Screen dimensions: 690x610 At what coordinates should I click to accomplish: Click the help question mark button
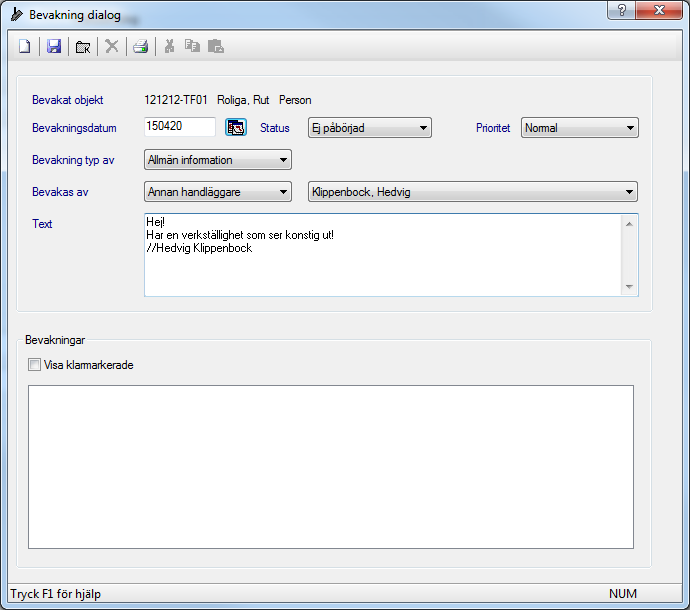621,10
